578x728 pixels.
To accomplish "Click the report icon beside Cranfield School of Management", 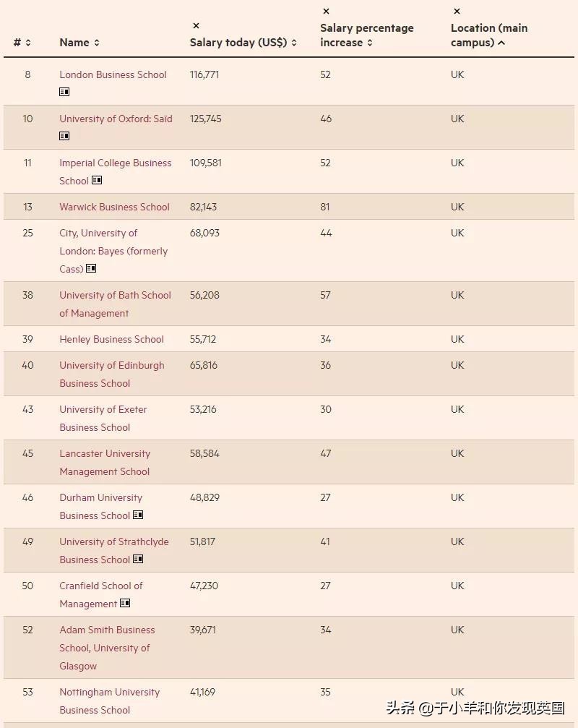I will (x=125, y=604).
